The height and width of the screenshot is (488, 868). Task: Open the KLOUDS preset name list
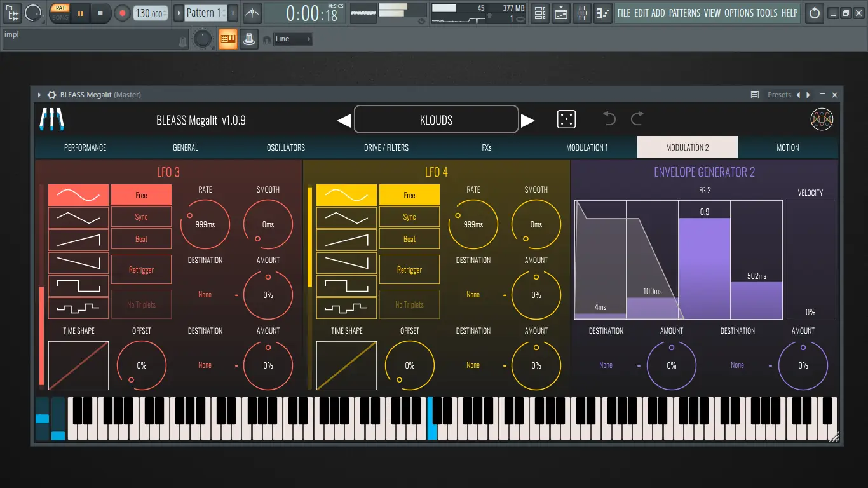point(436,119)
